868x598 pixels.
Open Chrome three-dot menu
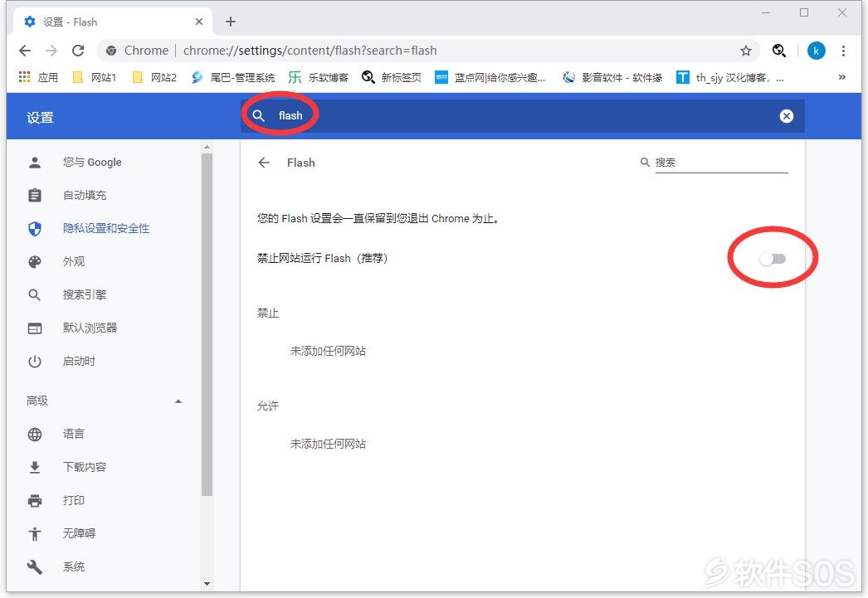(x=843, y=51)
